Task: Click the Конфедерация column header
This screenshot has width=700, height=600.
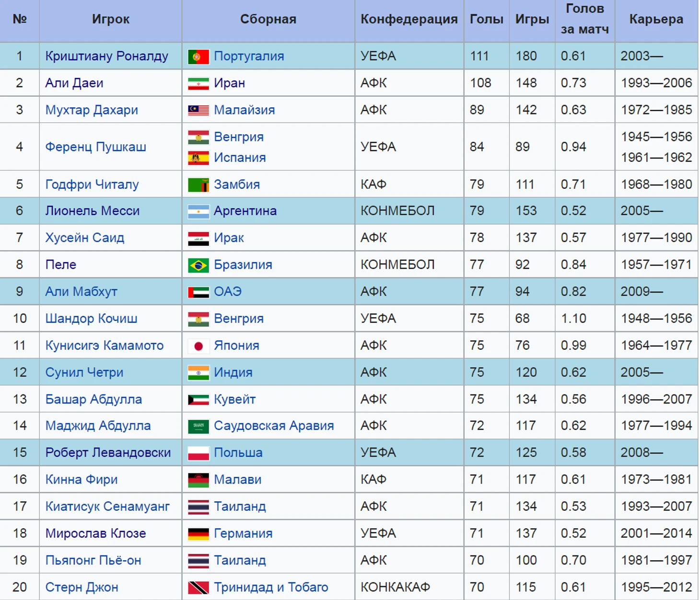Action: click(x=409, y=19)
